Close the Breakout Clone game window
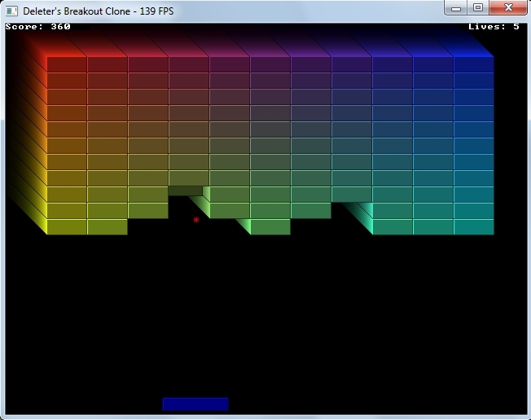The width and height of the screenshot is (531, 420). click(x=509, y=8)
